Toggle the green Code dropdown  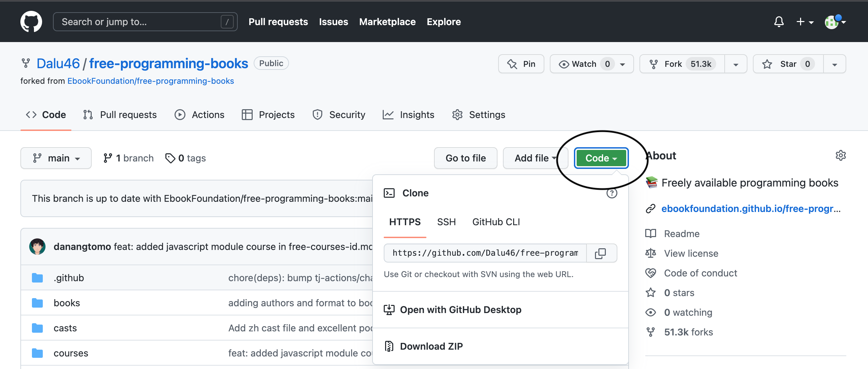click(x=601, y=158)
